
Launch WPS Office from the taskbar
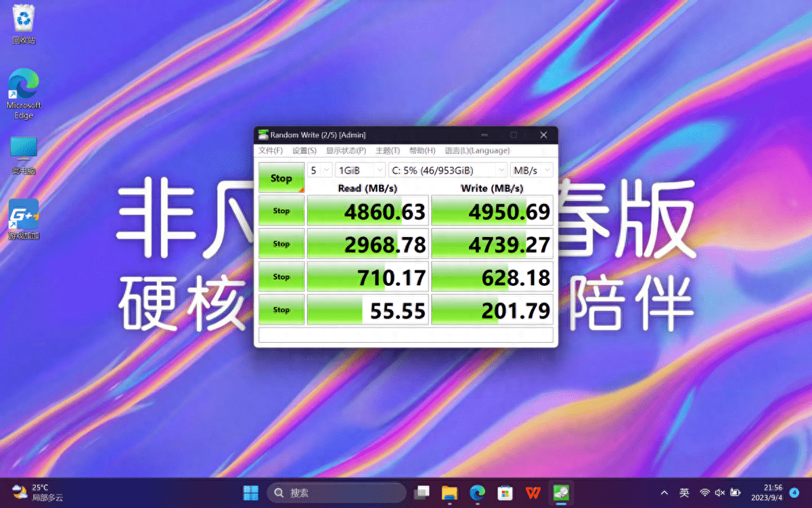(533, 492)
